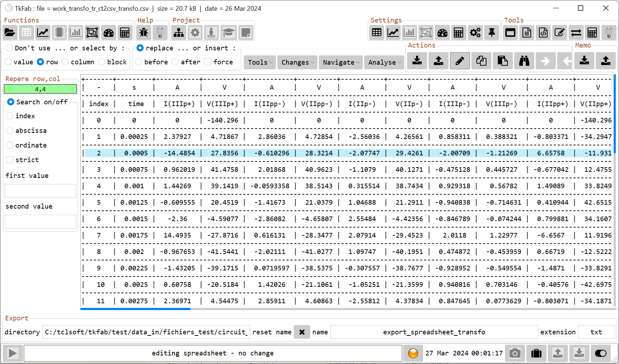The height and width of the screenshot is (364, 619).
Task: Click the I(IIIp+) column header
Action: tap(179, 104)
